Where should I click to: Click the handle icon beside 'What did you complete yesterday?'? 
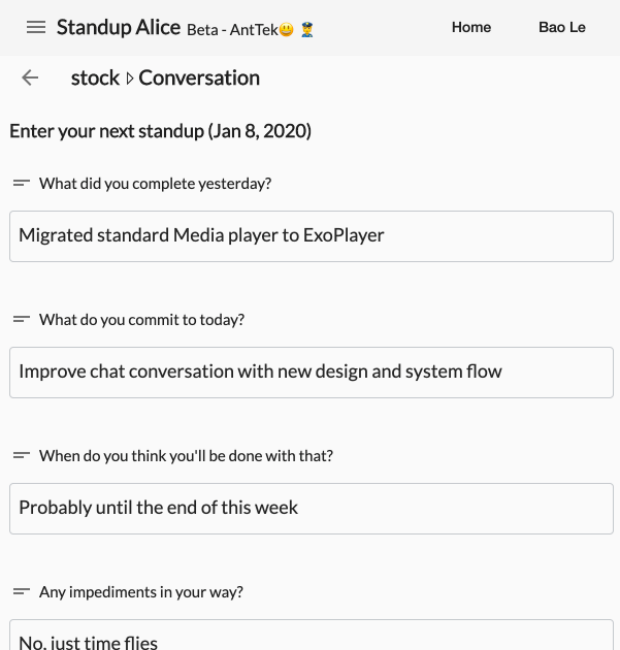point(19,183)
